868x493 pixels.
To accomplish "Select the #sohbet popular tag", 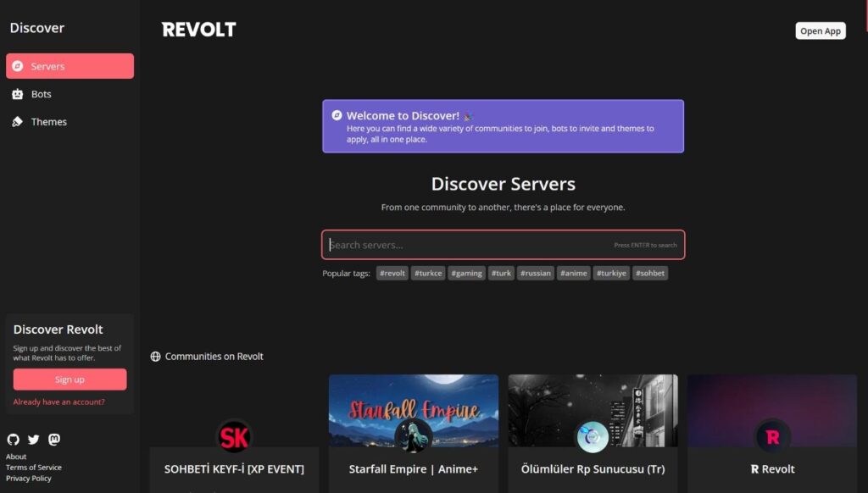I will pos(650,273).
